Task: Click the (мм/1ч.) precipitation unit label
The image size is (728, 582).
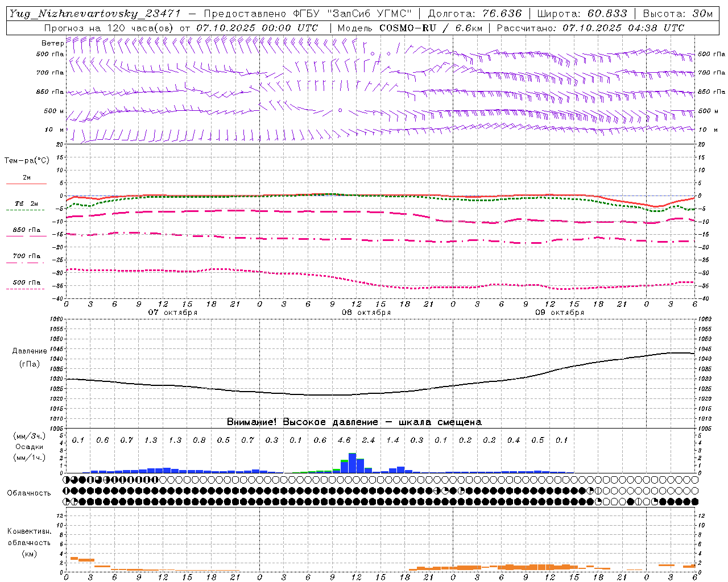Action: [x=30, y=457]
